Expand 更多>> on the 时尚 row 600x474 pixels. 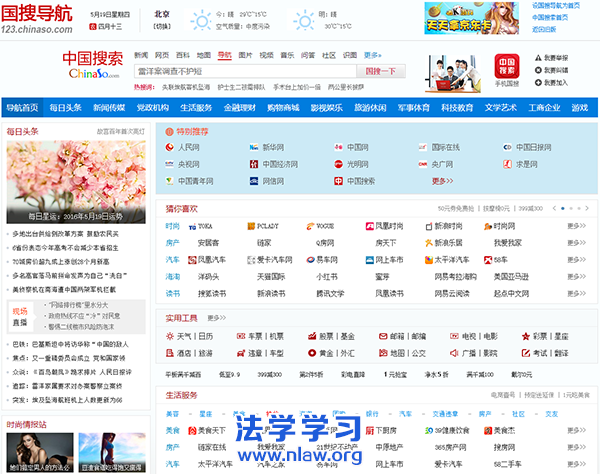(x=576, y=226)
